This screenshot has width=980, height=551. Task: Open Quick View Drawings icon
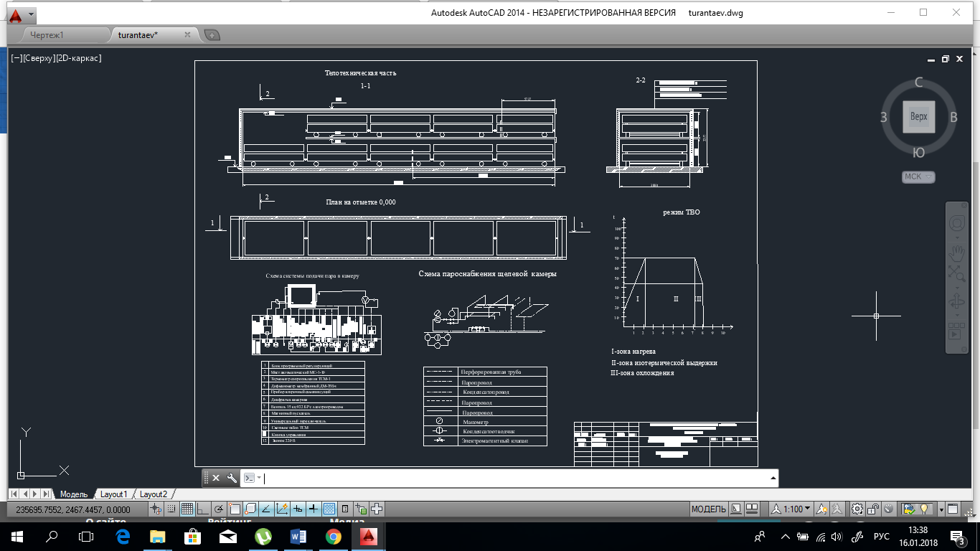(752, 509)
